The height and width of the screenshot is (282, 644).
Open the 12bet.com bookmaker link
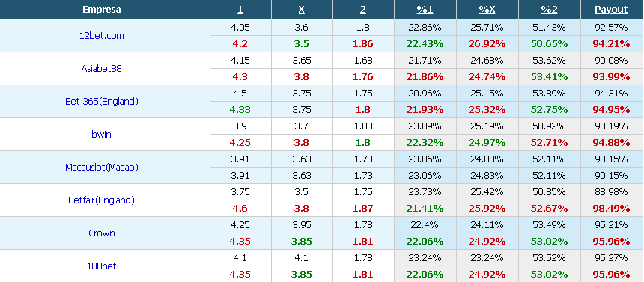coord(101,36)
